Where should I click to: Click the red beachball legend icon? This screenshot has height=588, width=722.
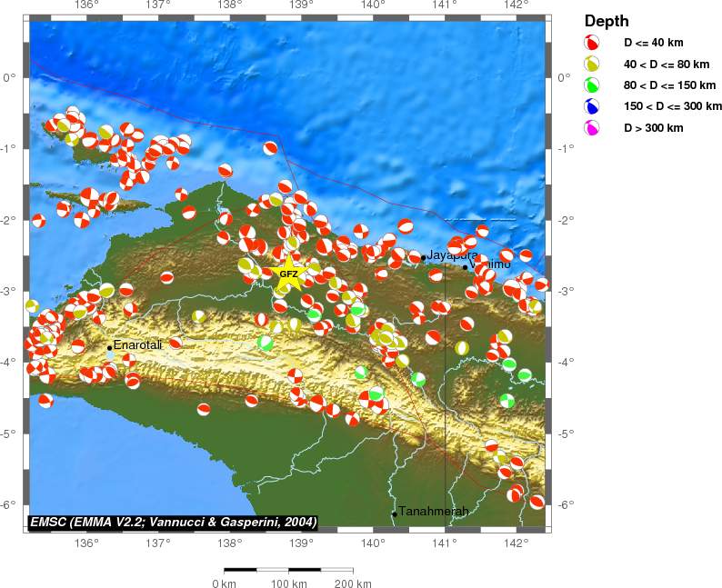tap(592, 43)
